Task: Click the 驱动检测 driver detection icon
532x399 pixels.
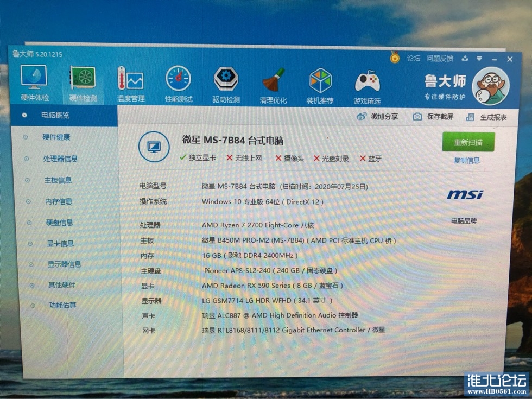Action: click(225, 80)
